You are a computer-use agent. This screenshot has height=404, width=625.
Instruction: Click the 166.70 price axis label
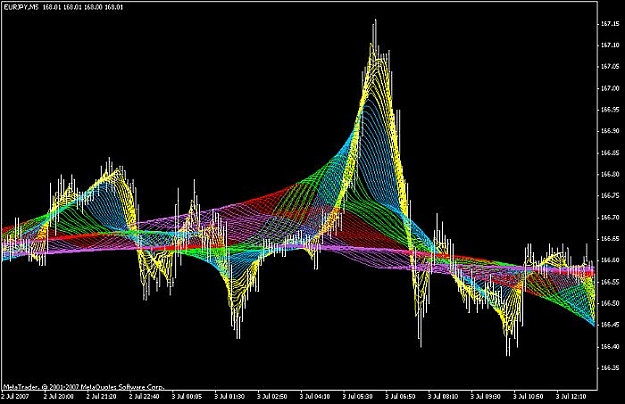610,217
